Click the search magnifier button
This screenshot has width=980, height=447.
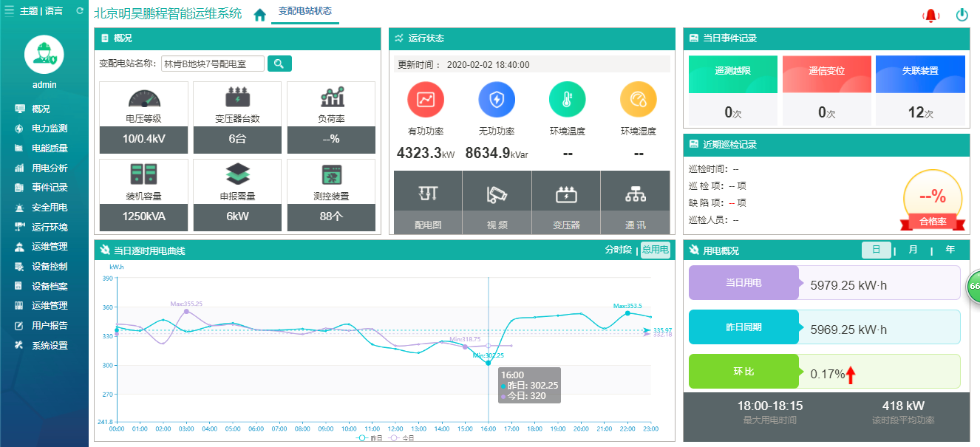pyautogui.click(x=279, y=64)
